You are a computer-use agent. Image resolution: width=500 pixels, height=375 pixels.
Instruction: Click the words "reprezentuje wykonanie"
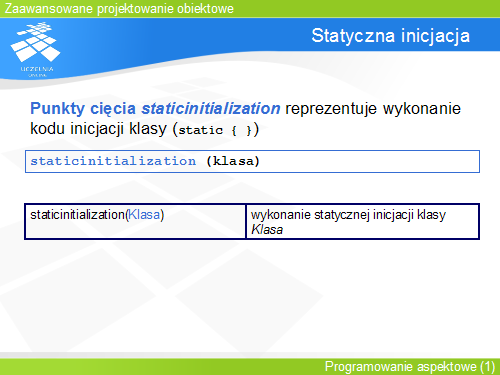(373, 109)
